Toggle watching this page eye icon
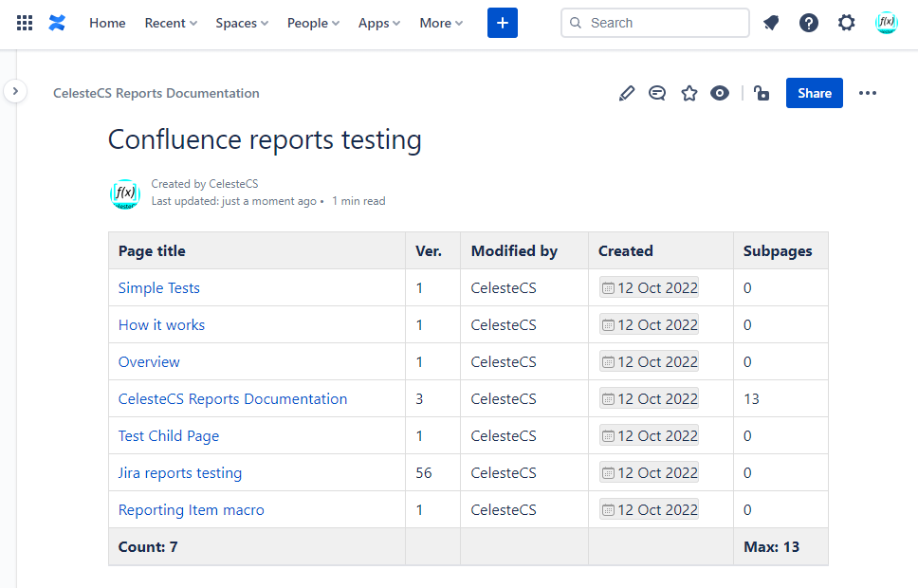The width and height of the screenshot is (918, 588). point(720,93)
